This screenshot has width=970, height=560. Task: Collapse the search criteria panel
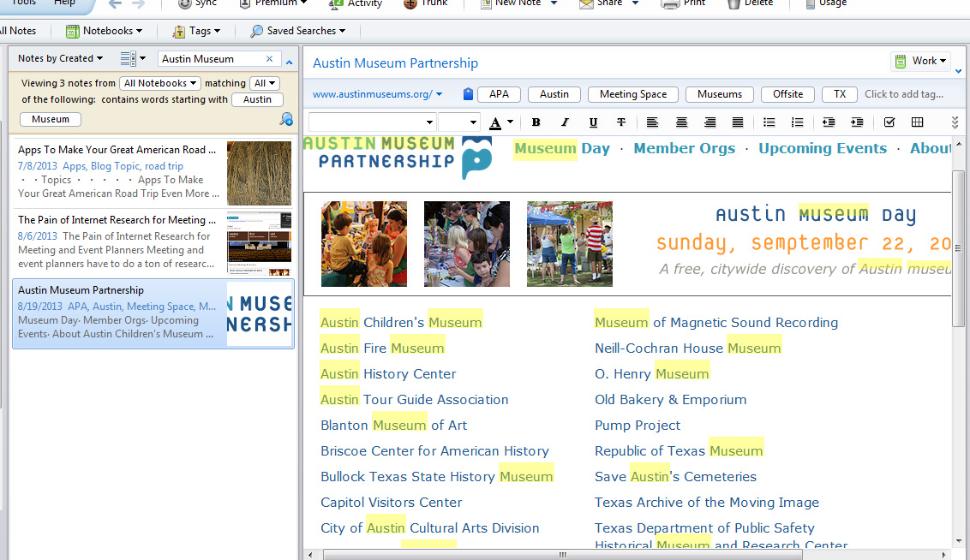coord(289,61)
